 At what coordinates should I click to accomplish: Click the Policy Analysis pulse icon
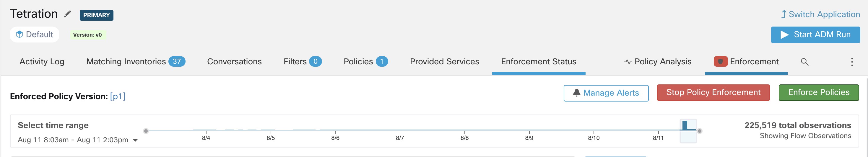pos(628,62)
